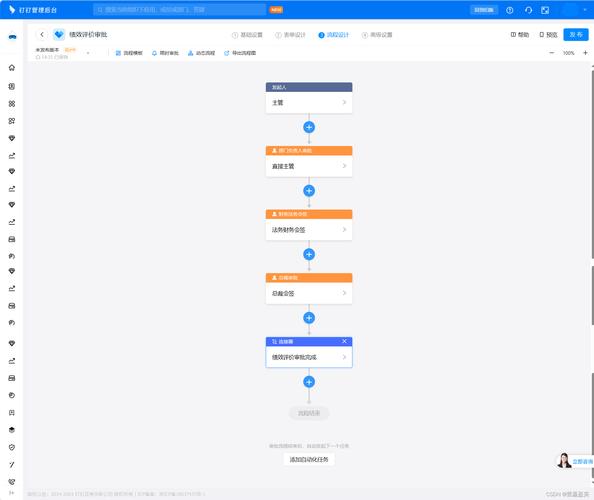
Task: Click the search field in top bar
Action: pos(180,10)
